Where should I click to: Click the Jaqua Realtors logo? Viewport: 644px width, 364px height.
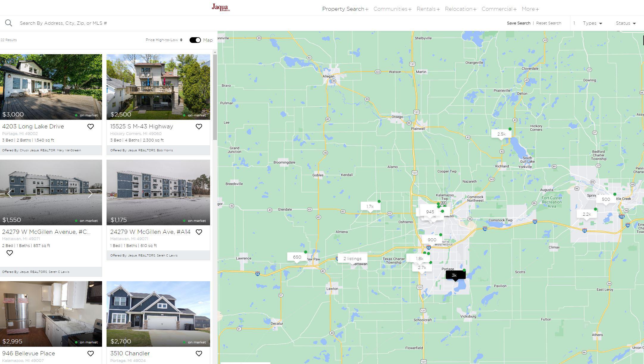(221, 7)
